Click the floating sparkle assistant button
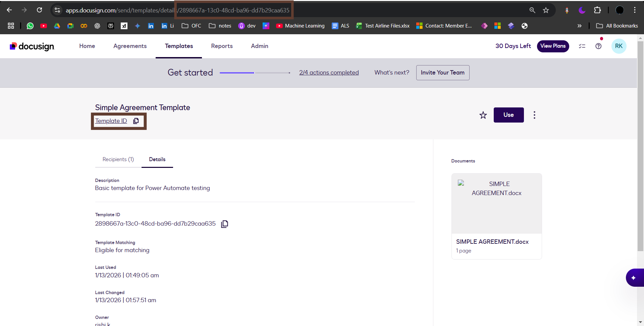The image size is (644, 326). (x=634, y=278)
